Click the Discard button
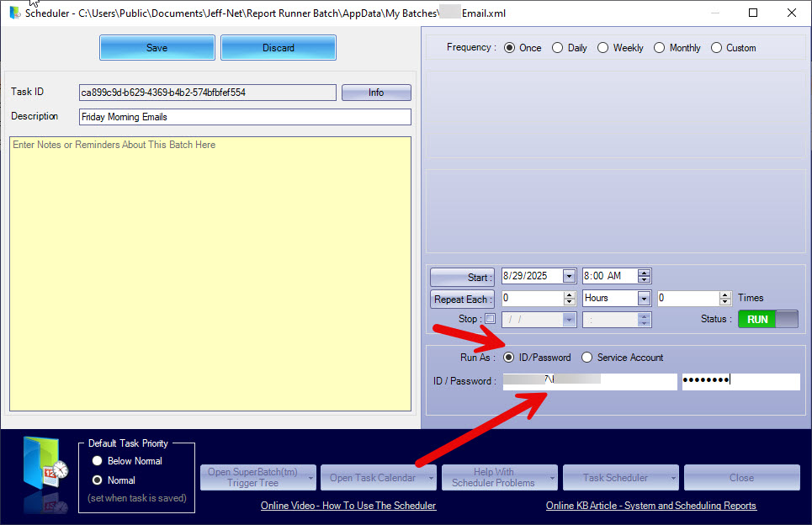This screenshot has width=812, height=525. pos(279,48)
